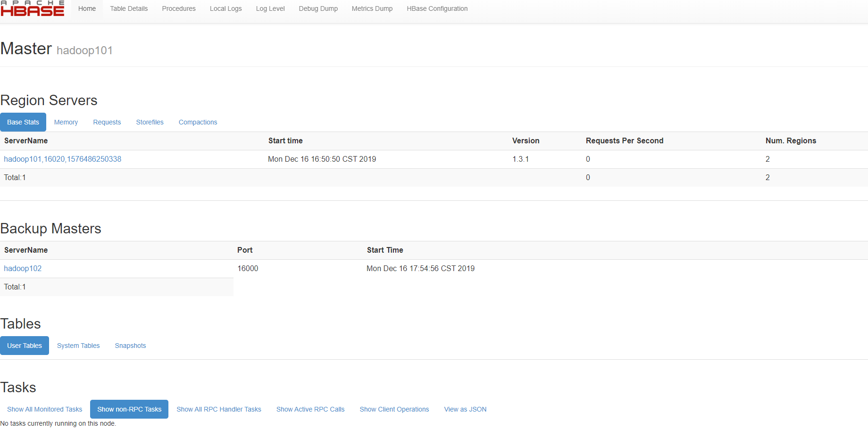Switch to Compactions tab
Image resolution: width=868 pixels, height=429 pixels.
coord(198,122)
